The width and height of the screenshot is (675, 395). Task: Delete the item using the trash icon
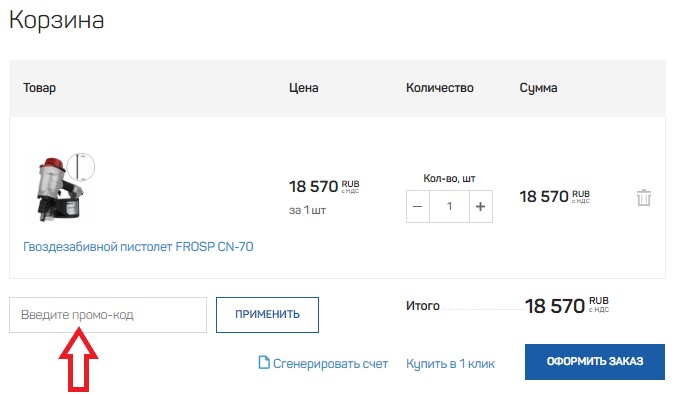click(x=644, y=198)
